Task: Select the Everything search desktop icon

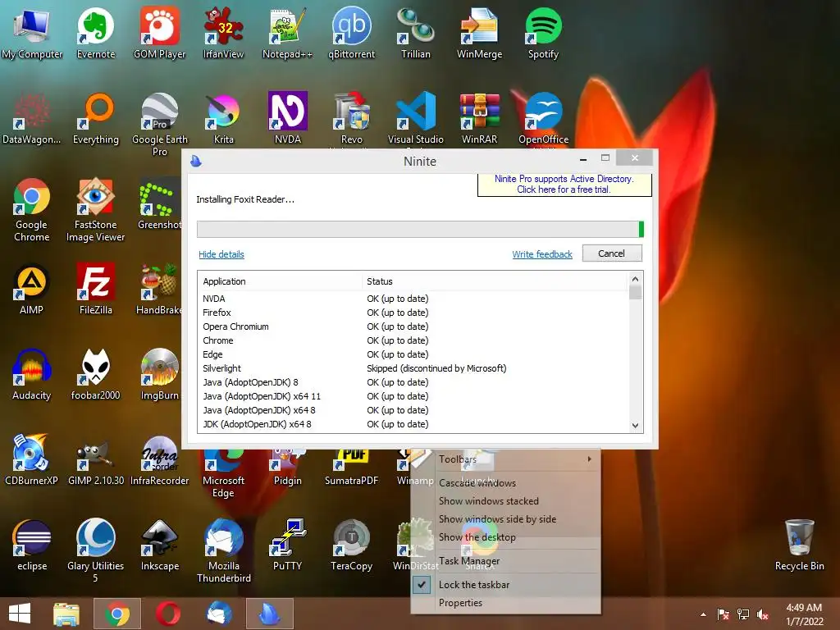Action: 96,118
